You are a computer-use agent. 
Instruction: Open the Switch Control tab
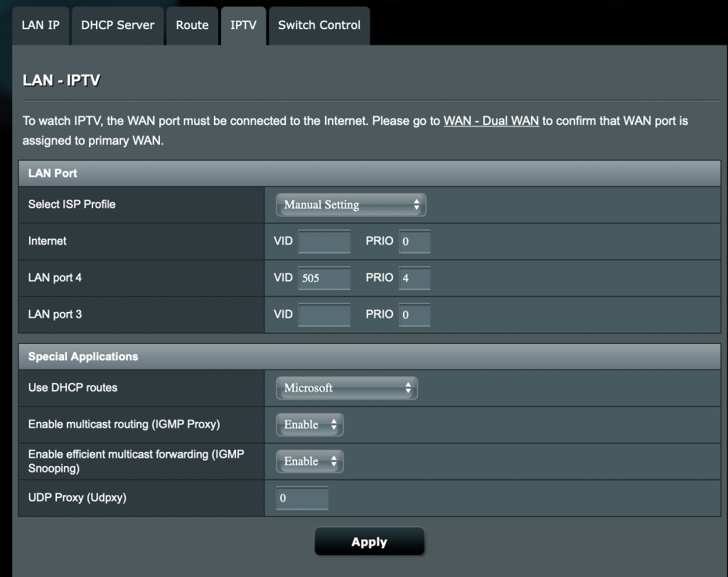(318, 26)
